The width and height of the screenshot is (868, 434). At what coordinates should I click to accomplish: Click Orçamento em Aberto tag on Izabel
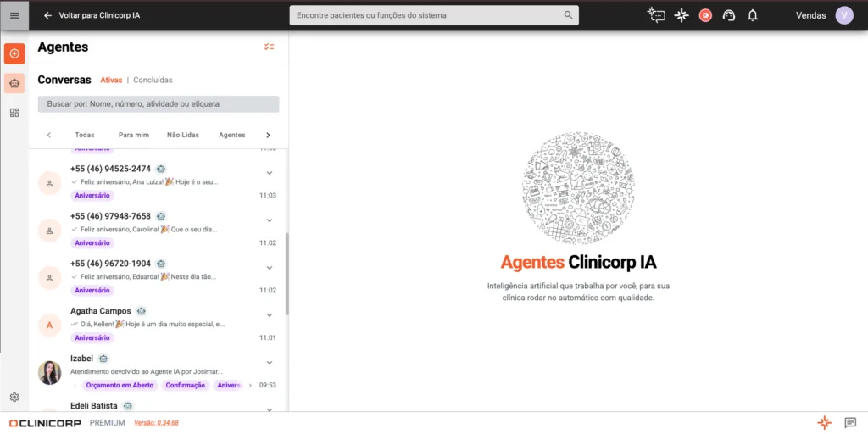[x=120, y=386]
